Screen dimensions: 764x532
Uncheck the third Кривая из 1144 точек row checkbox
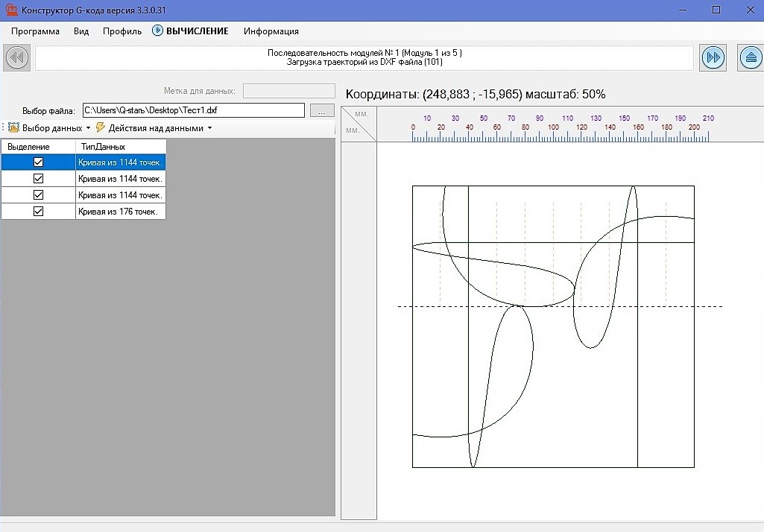pos(38,195)
